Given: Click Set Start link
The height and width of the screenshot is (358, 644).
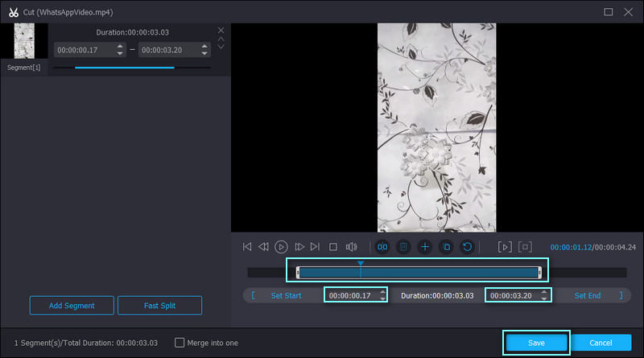Looking at the screenshot, I should 286,295.
